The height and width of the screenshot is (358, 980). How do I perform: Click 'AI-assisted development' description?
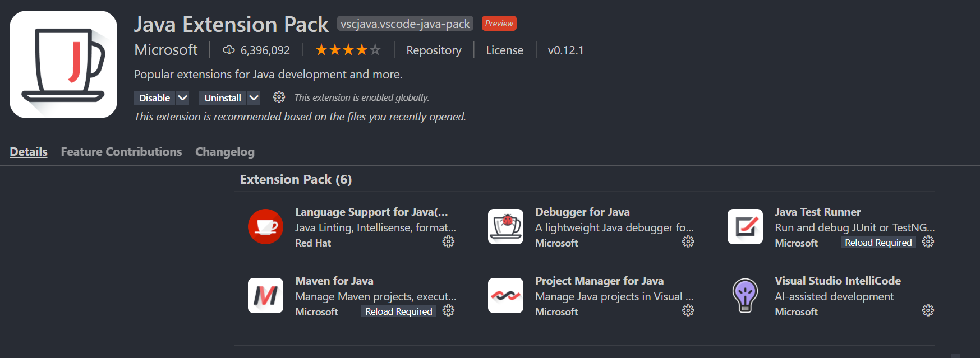coord(834,296)
